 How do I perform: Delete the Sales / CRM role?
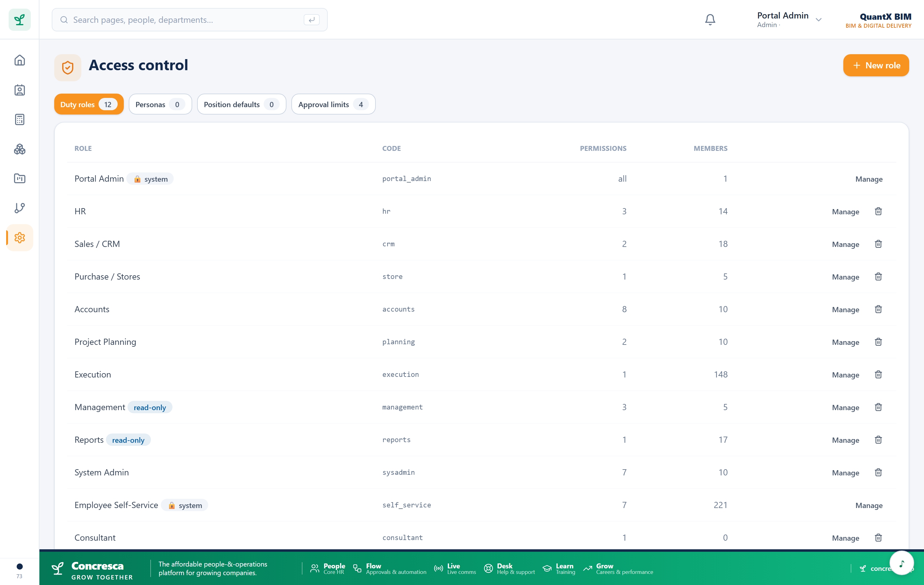[878, 244]
